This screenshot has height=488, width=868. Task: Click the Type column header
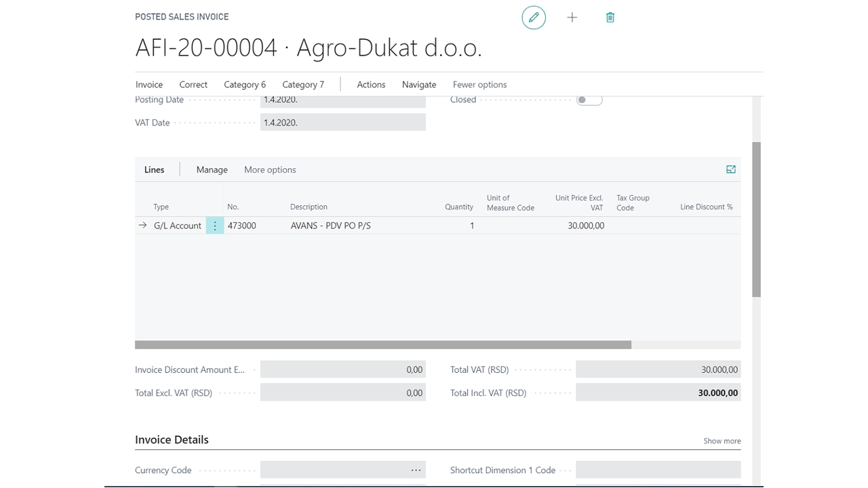tap(161, 207)
